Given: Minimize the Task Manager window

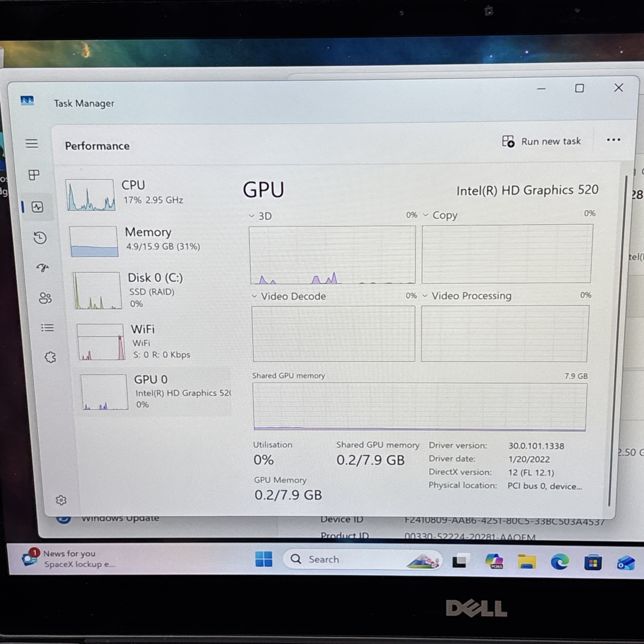Looking at the screenshot, I should point(541,89).
